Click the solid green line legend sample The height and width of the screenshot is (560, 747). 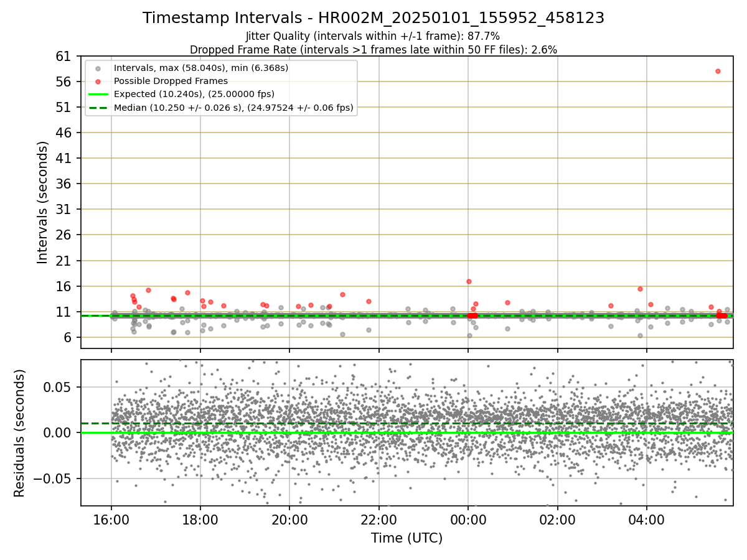(98, 95)
